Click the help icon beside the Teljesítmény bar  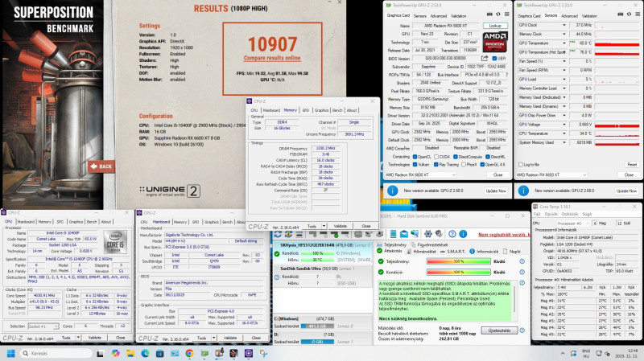pos(522,261)
